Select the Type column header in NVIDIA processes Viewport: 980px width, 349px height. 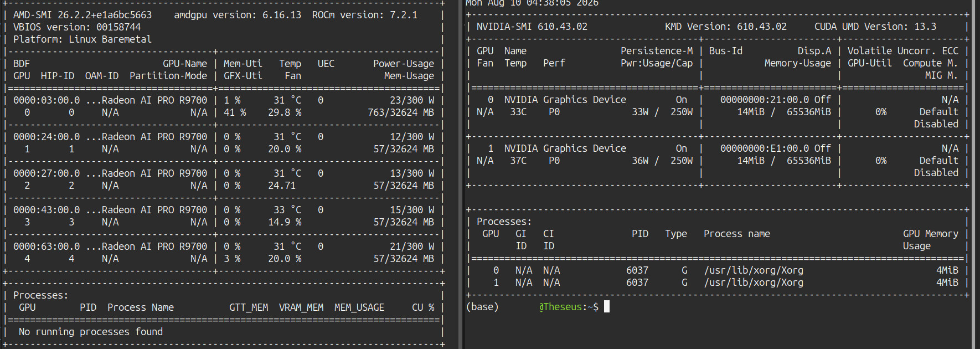coord(676,234)
